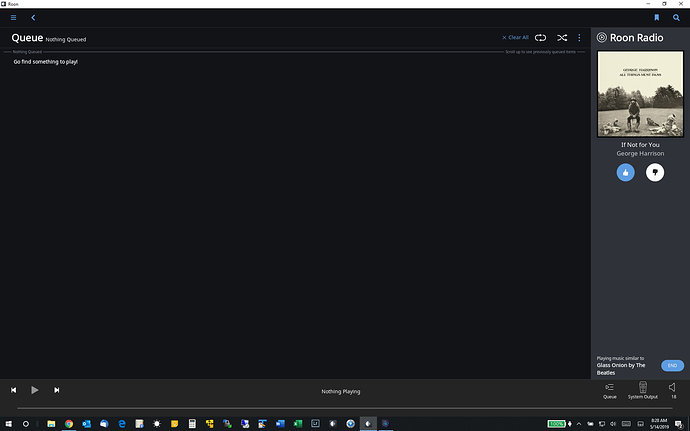Click the Nothing Playing status text
This screenshot has height=431, width=690.
341,391
